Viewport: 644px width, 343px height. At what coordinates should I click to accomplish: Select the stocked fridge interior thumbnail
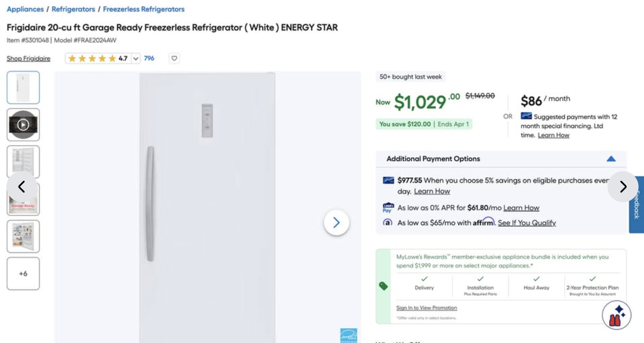[23, 236]
